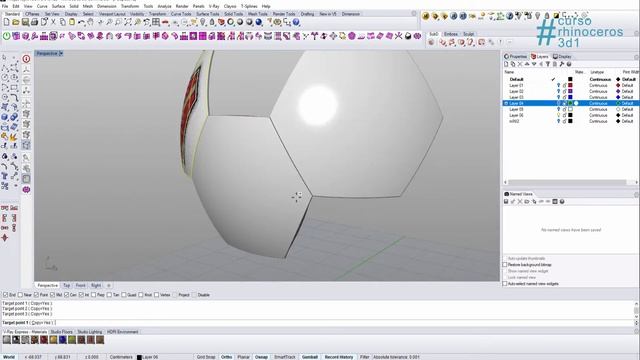Click the red car Set View icon

[x=165, y=22]
